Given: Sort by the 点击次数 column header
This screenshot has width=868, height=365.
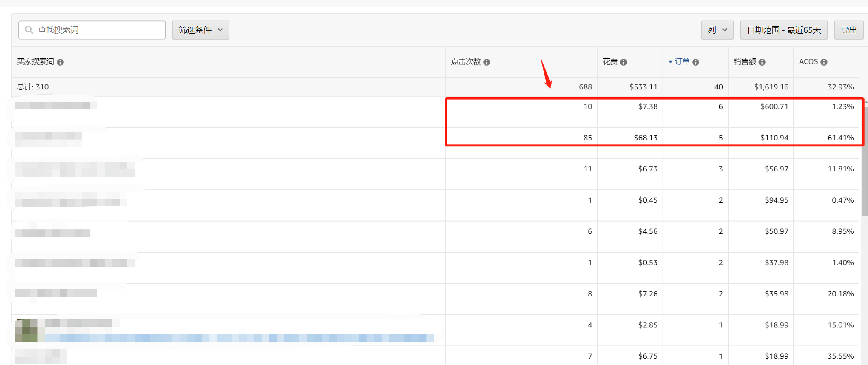Looking at the screenshot, I should (x=466, y=62).
